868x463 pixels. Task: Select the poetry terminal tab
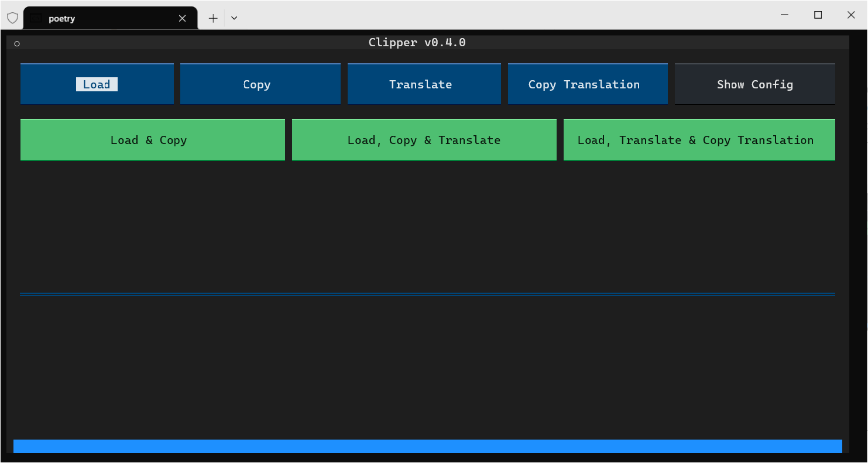point(110,18)
